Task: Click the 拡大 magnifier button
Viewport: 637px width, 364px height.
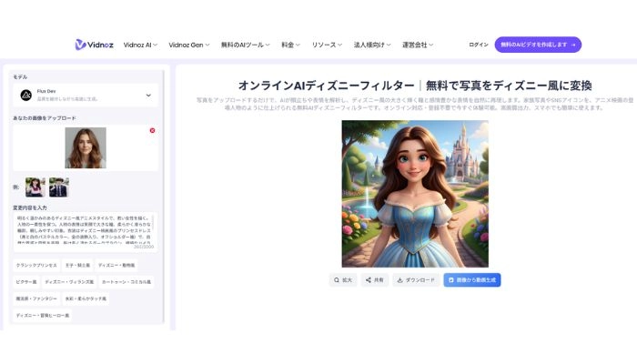Action: 343,280
